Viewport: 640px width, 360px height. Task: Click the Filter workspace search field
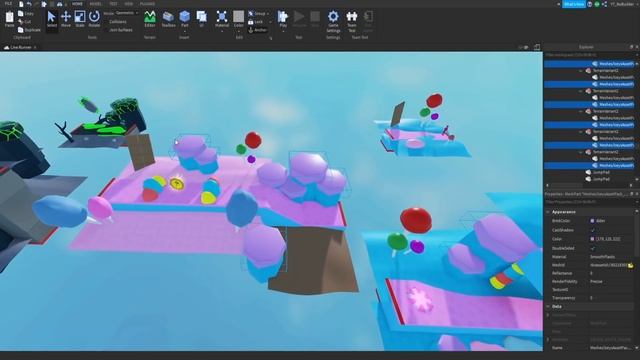click(589, 55)
